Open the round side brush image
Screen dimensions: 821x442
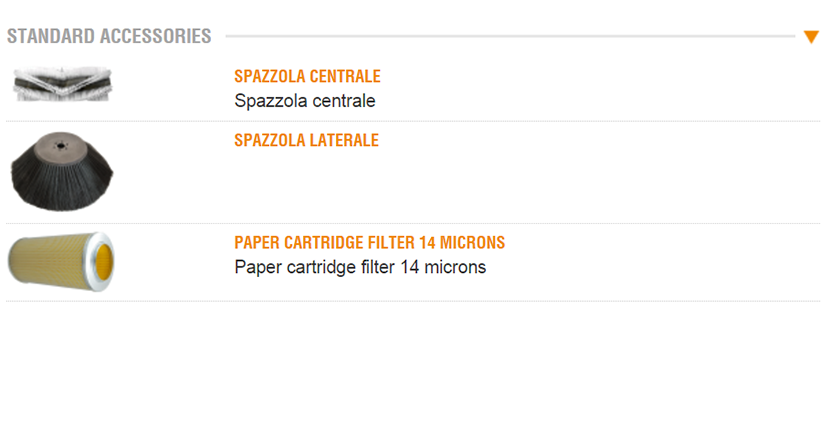(x=61, y=170)
